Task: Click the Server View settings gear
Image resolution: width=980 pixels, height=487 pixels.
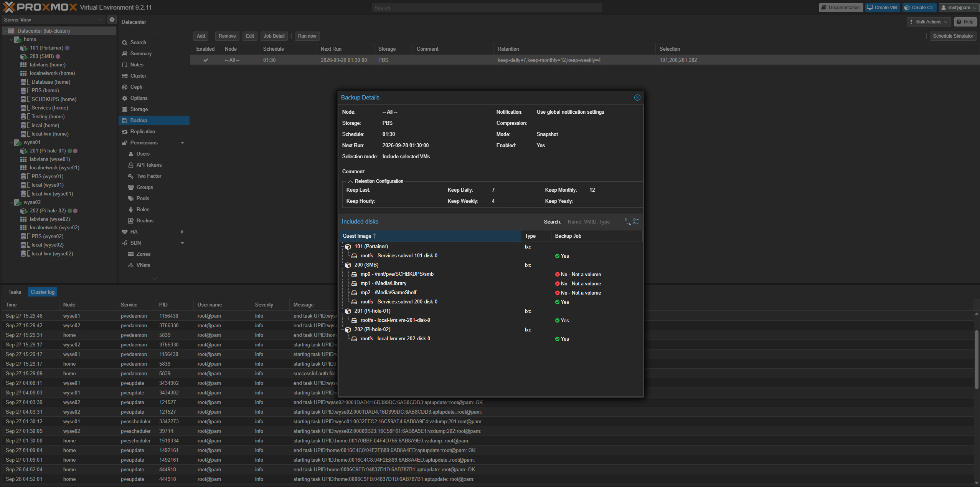Action: (x=112, y=20)
